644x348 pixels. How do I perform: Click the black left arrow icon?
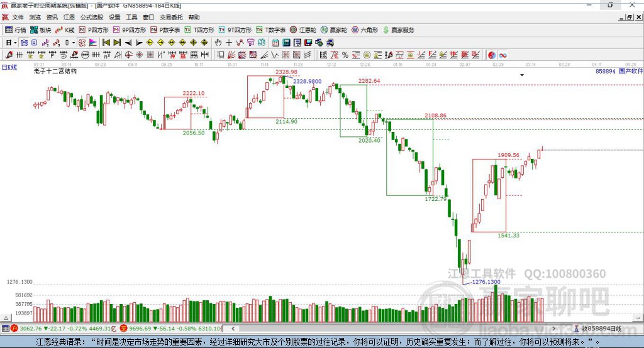point(128,43)
